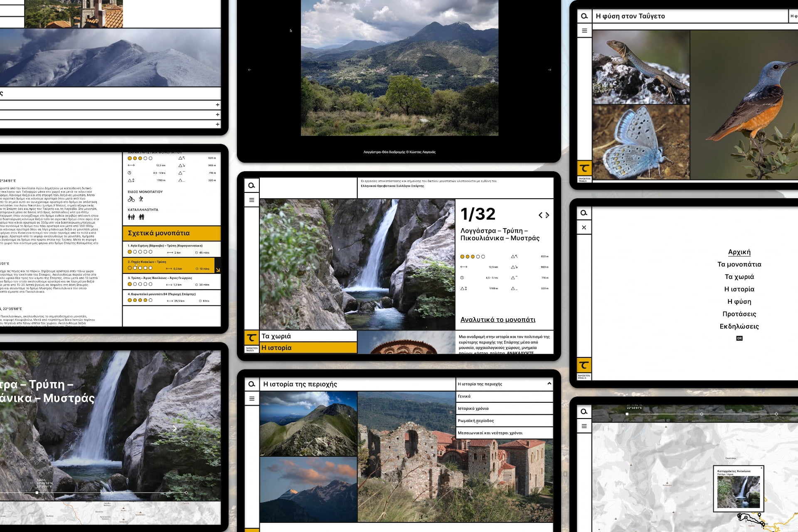Click the search icon on the Η φύση στον Ταΰγετο page

[584, 16]
